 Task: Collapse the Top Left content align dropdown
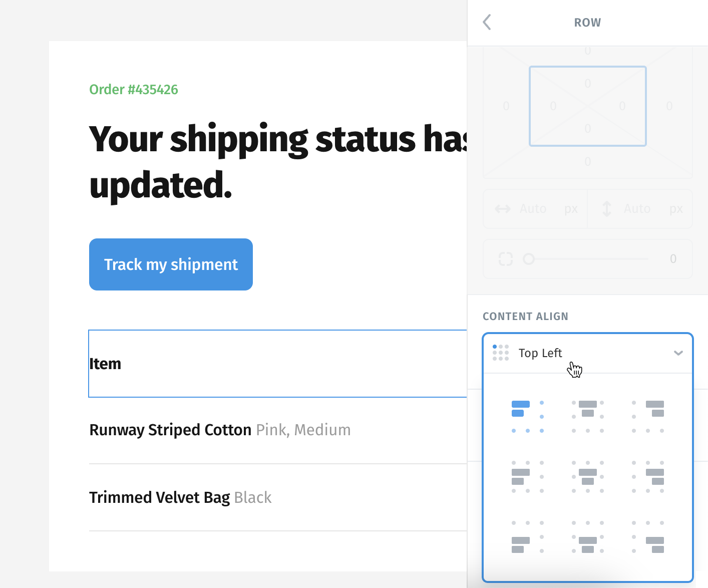[588, 353]
